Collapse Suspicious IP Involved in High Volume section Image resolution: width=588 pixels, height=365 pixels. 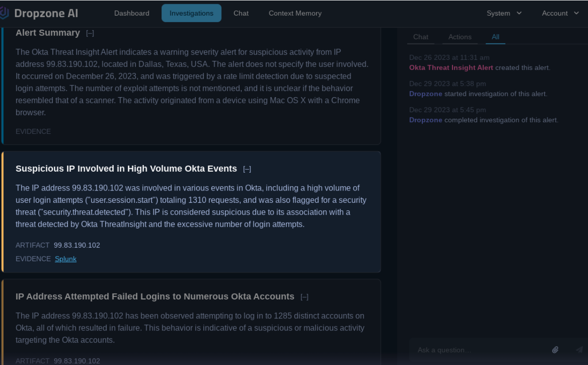(x=247, y=169)
